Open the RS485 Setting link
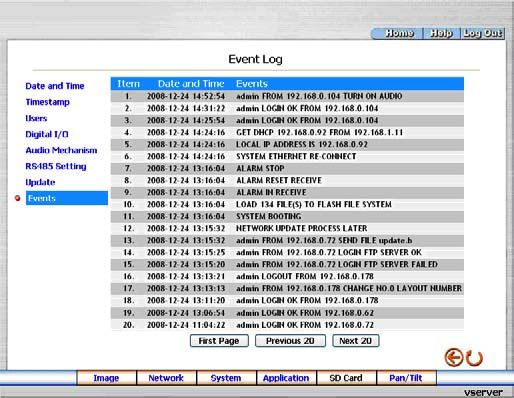The image size is (514, 398). coord(56,166)
